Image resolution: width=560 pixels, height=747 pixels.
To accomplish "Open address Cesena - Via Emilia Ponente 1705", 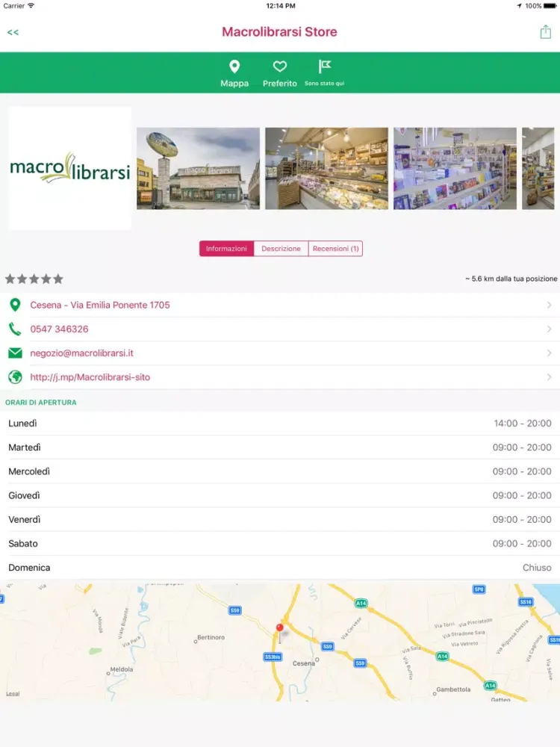I will 100,305.
